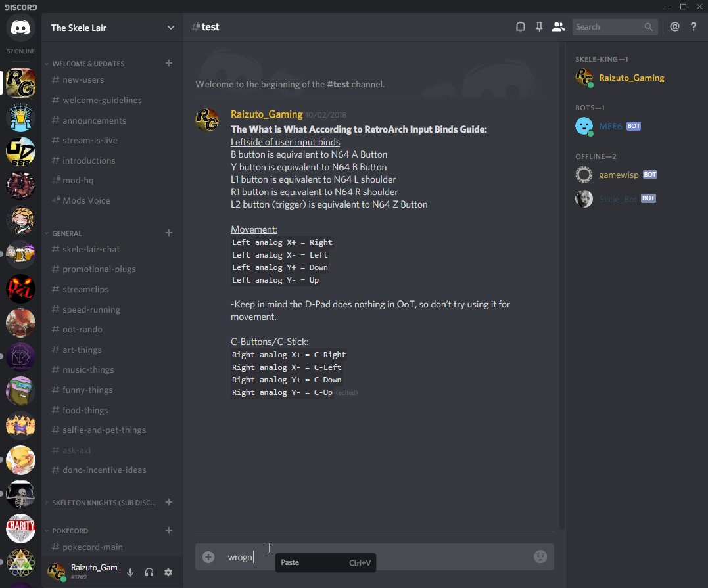Viewport: 708px width, 588px height.
Task: Switch to the Charity server
Action: [20, 529]
